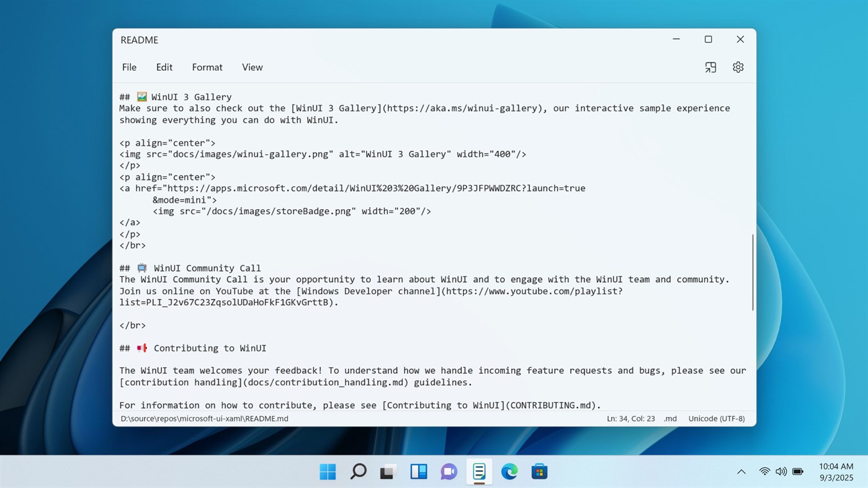Open the File menu
Image resolution: width=868 pixels, height=488 pixels.
129,67
